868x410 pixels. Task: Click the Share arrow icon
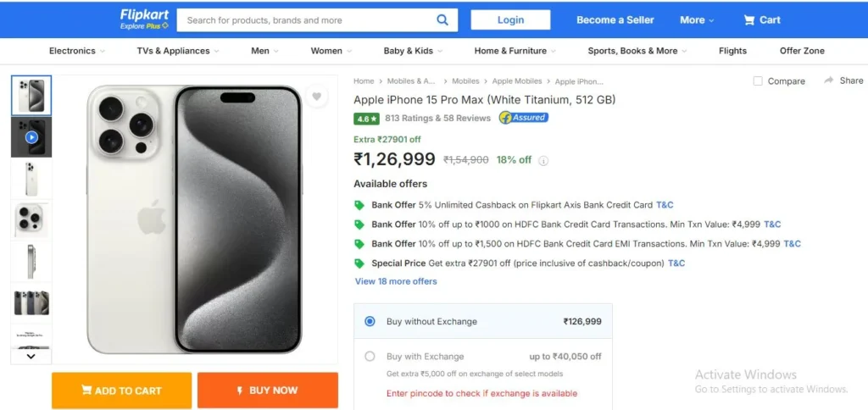[829, 80]
